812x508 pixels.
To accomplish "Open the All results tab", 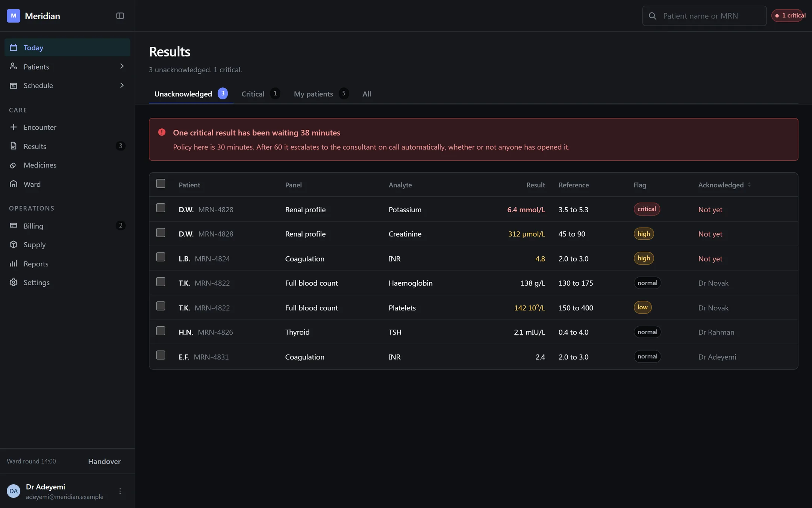I will 367,94.
